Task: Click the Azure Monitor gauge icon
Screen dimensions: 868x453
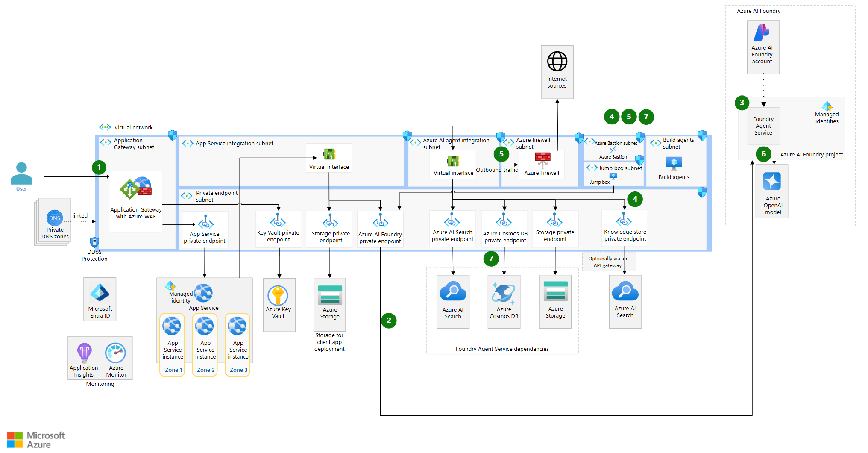Action: pos(116,353)
